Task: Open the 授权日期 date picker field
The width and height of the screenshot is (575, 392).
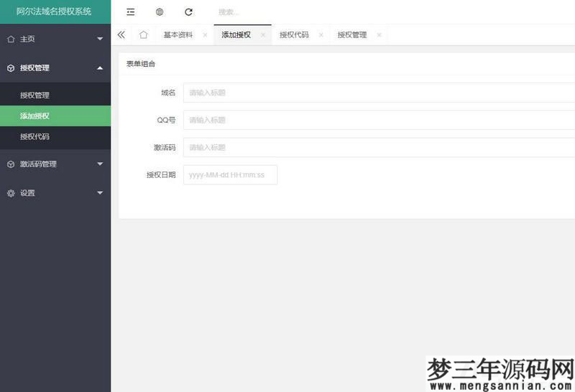Action: coord(230,175)
